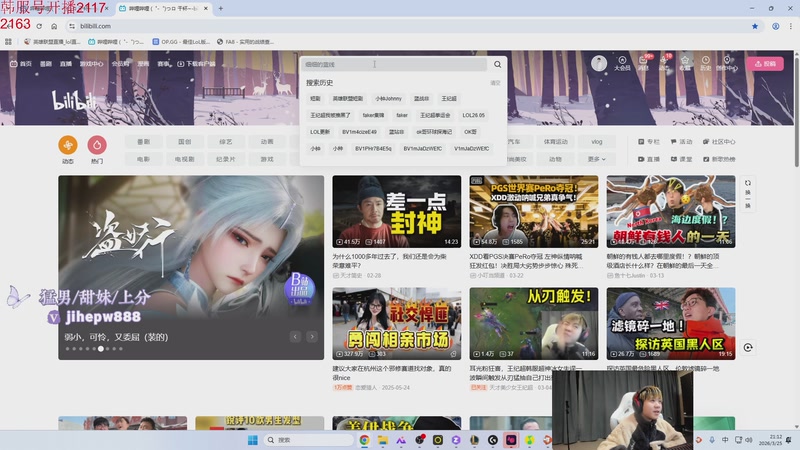The width and height of the screenshot is (800, 450).
Task: Click the search magnifier icon in Bilibili search box
Action: [x=497, y=64]
